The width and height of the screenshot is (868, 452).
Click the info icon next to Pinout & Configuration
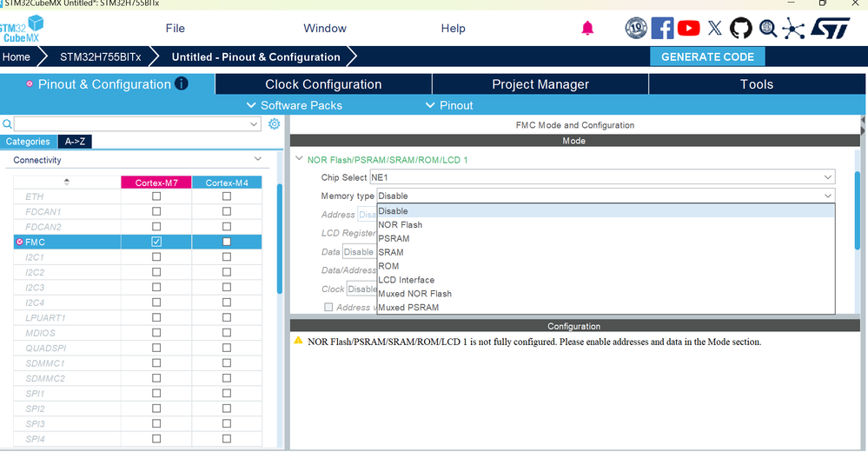182,83
